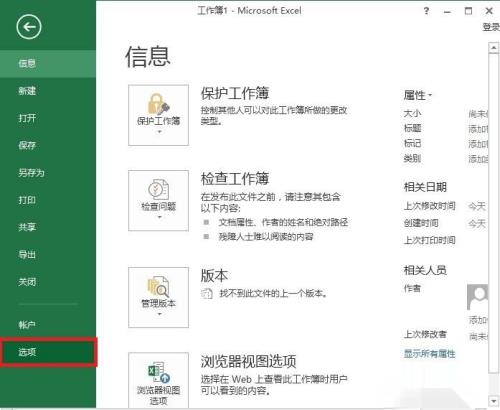Image resolution: width=500 pixels, height=410 pixels.
Task: Click the 标记 add-tag field value
Action: [x=478, y=144]
